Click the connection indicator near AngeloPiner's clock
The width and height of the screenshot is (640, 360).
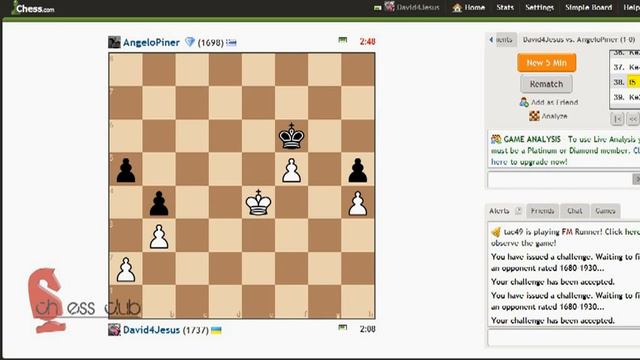(343, 40)
